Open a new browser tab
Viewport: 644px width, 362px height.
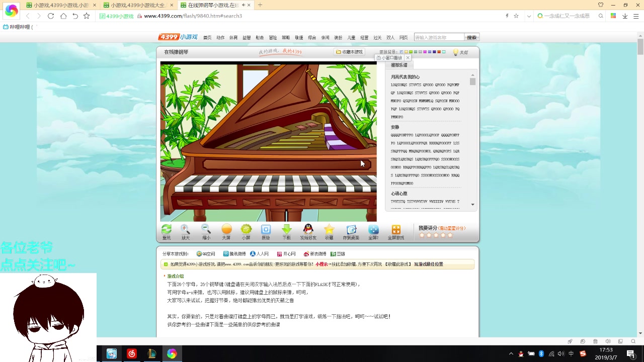click(x=260, y=5)
